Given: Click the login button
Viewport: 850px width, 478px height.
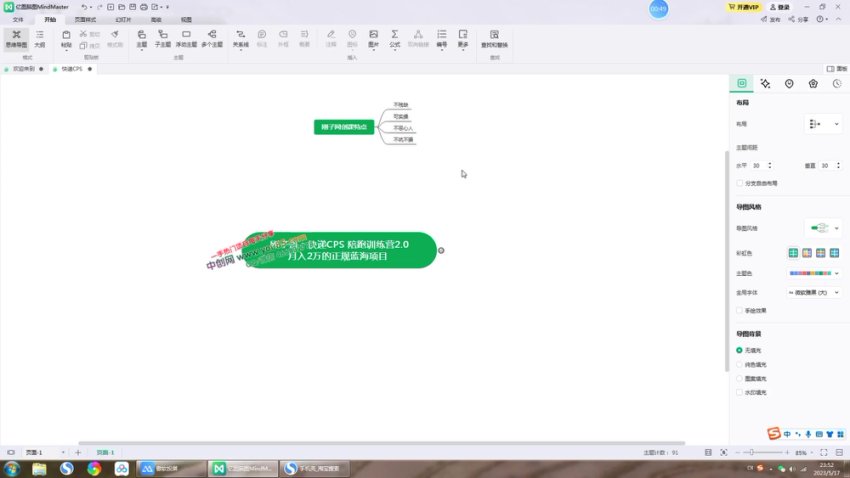Looking at the screenshot, I should [780, 7].
